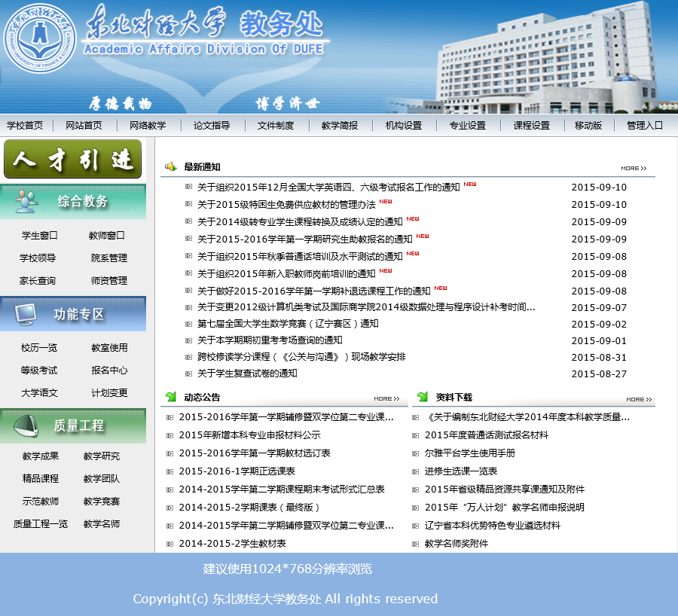Open 大学语文 link
Screen dimensions: 678x616
click(x=39, y=393)
